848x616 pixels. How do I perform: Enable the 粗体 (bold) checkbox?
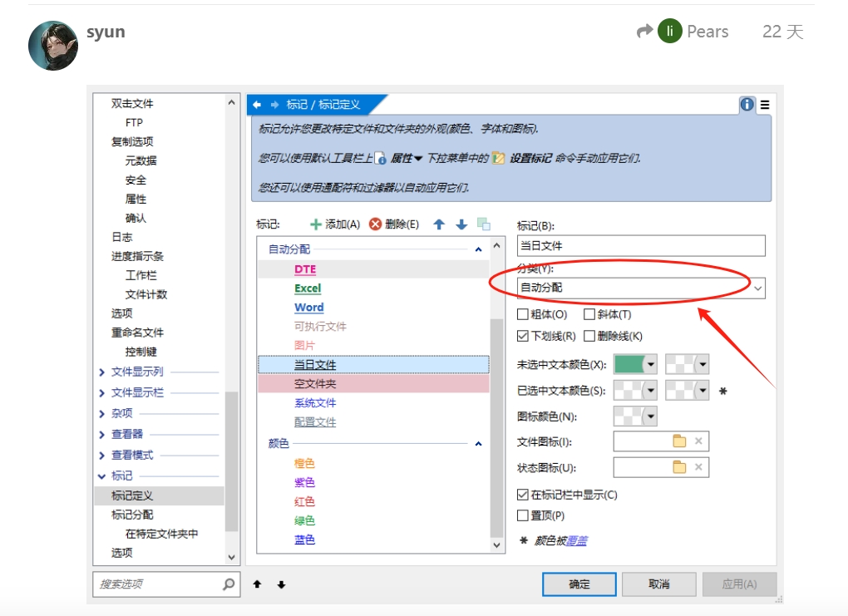pyautogui.click(x=523, y=314)
